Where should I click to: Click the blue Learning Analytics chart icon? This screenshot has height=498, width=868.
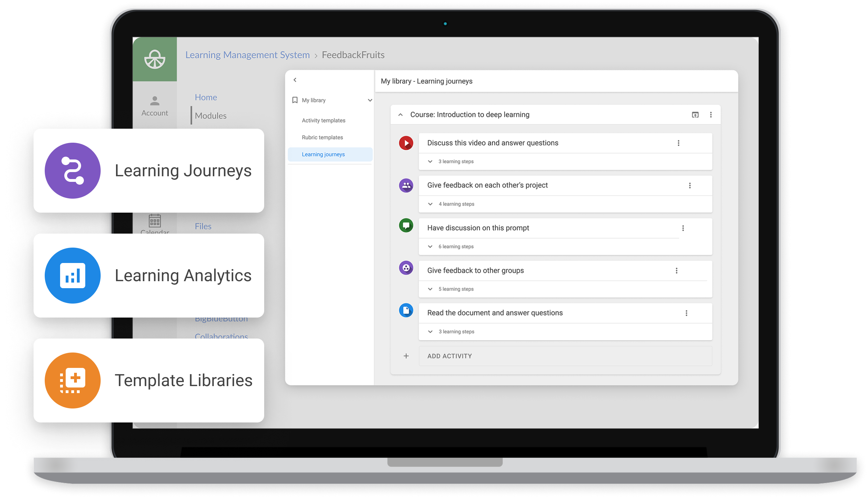click(73, 276)
